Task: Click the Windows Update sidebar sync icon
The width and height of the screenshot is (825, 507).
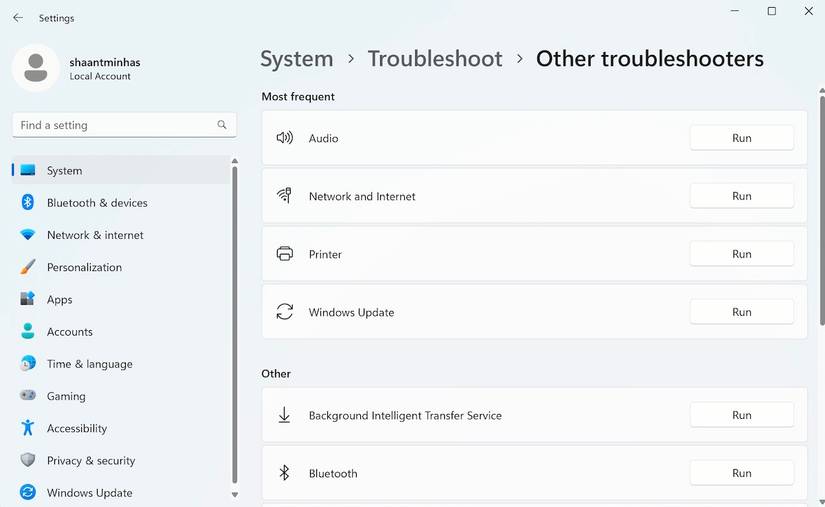Action: click(28, 492)
